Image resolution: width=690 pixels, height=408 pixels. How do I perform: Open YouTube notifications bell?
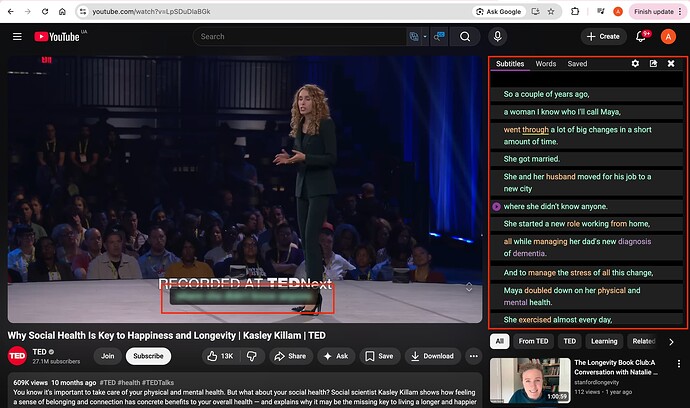643,37
